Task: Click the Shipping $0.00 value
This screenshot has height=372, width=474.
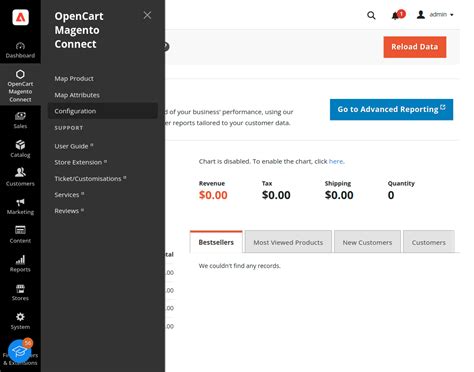Action: click(x=339, y=195)
